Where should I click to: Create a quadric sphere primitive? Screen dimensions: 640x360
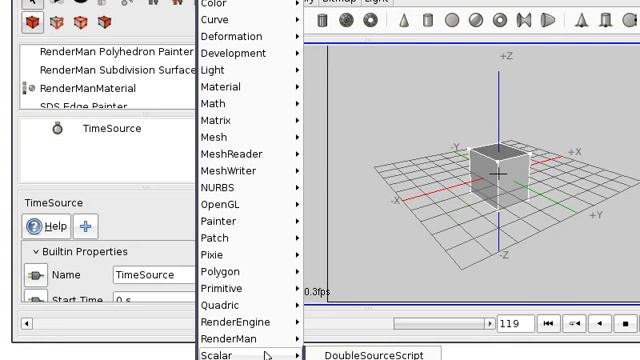coord(476,20)
